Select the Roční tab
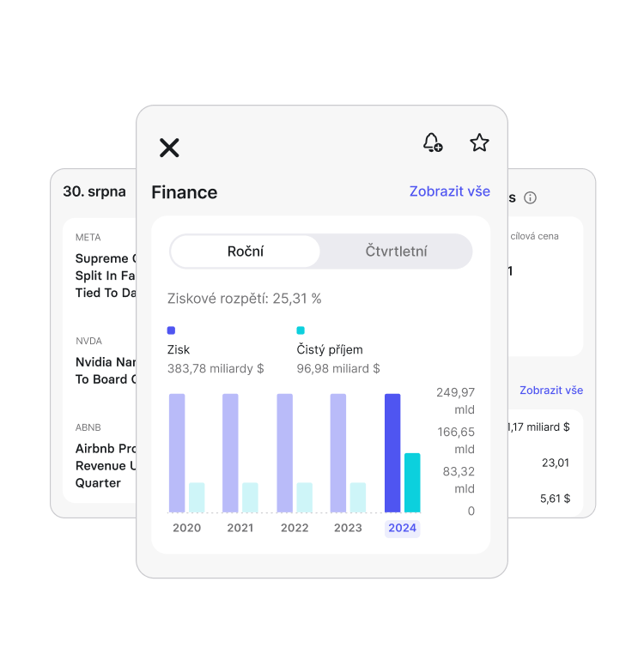The height and width of the screenshot is (666, 644). [246, 251]
